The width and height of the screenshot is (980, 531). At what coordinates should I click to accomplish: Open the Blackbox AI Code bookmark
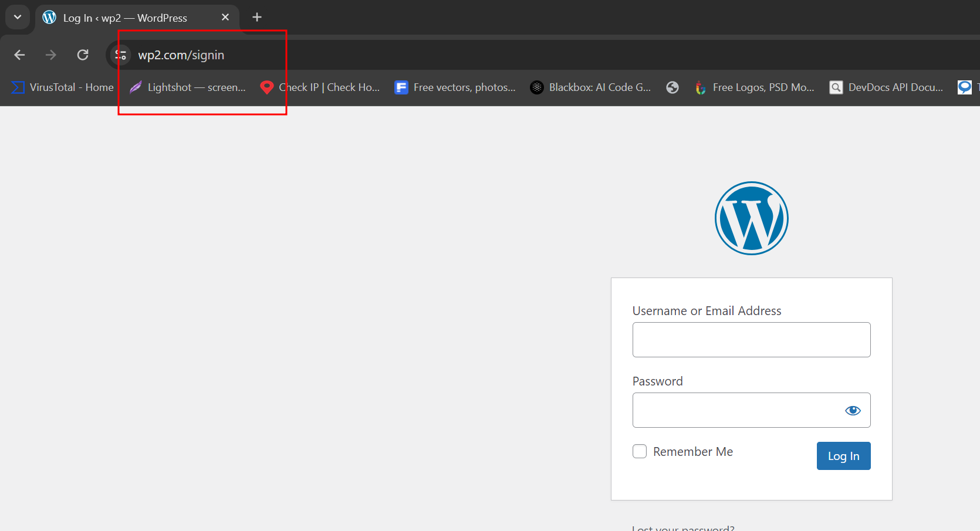pos(590,87)
